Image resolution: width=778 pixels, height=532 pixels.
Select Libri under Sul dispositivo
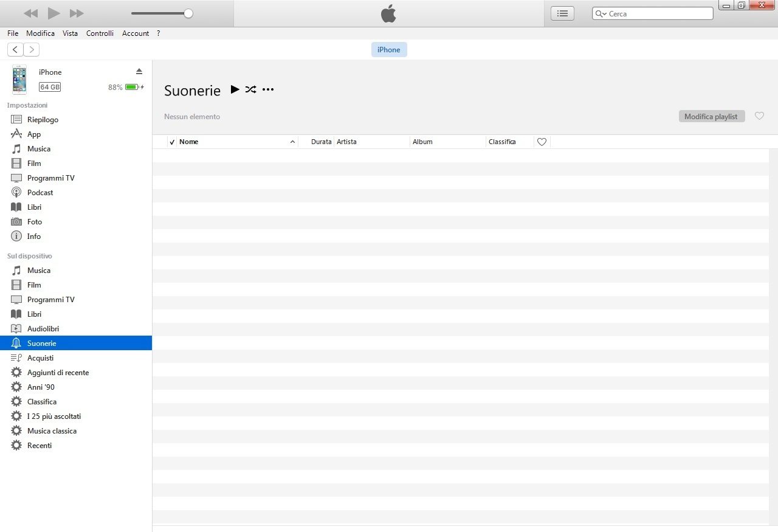click(x=76, y=314)
